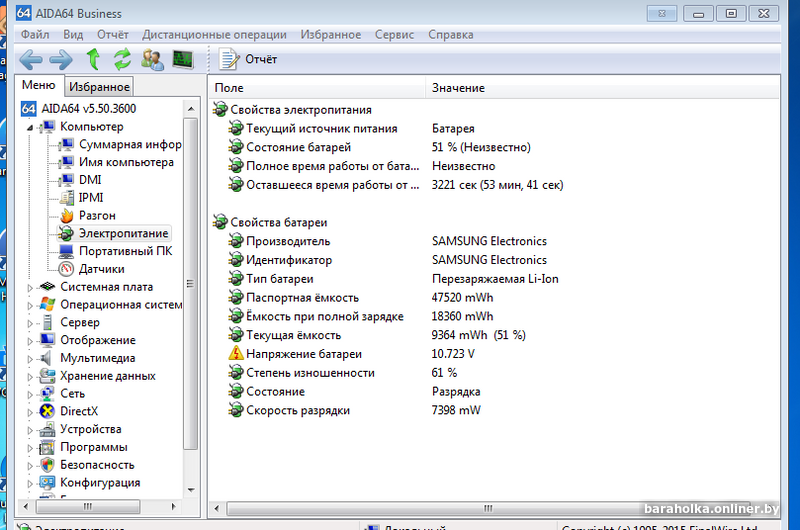Screen dimensions: 800x530
Task: Select the Свойства батареи group row
Action: [279, 222]
